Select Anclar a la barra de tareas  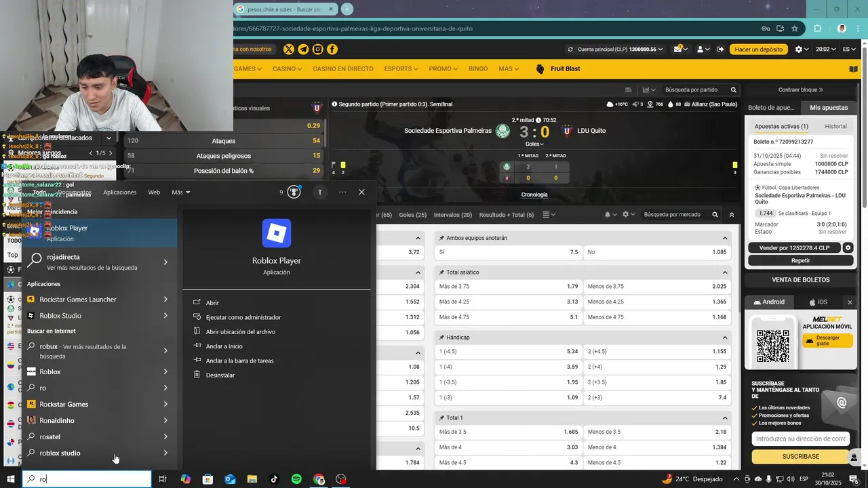click(239, 361)
